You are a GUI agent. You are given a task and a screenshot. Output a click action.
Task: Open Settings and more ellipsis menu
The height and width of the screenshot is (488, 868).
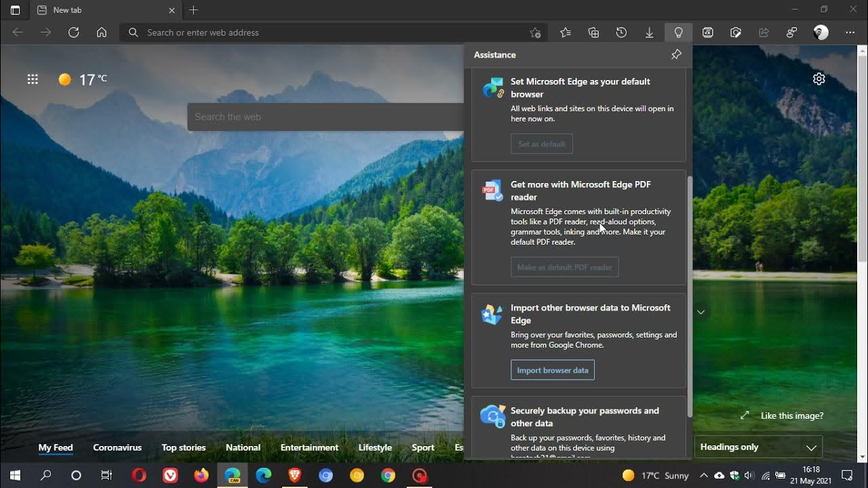[850, 33]
